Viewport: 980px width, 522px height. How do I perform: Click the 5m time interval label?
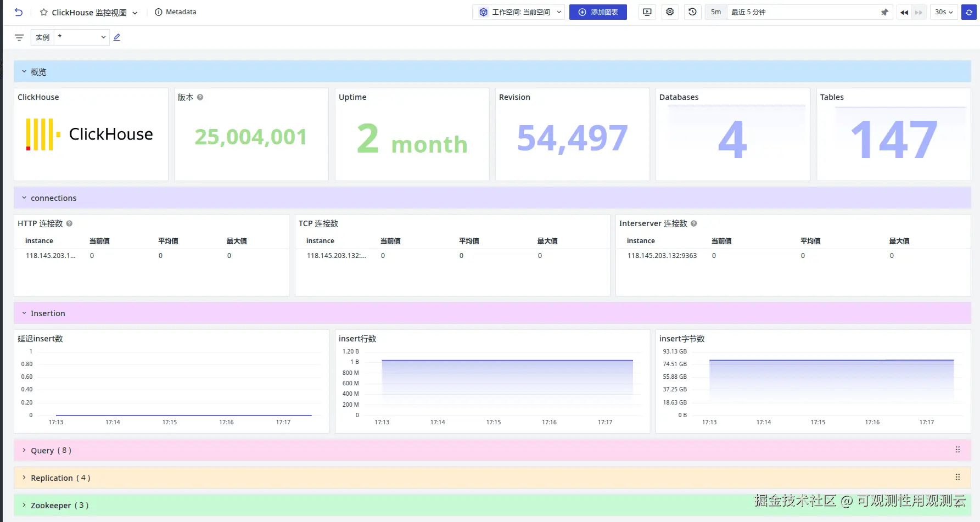(x=716, y=12)
